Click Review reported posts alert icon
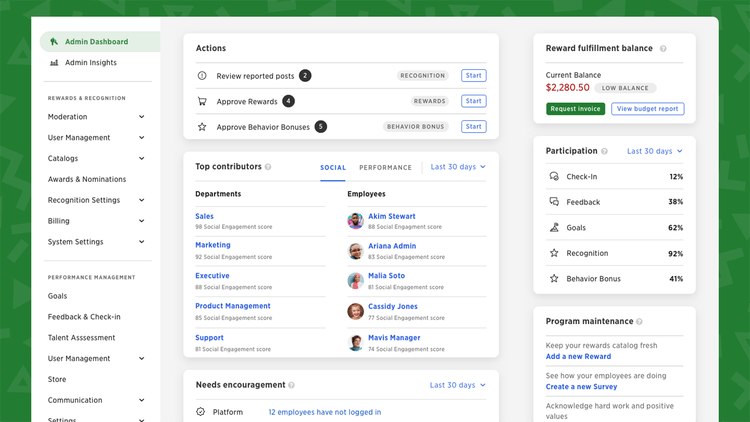This screenshot has height=422, width=750. 202,76
